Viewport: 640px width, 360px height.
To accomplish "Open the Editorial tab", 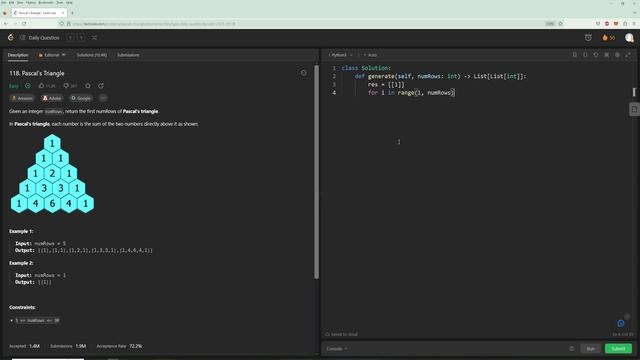I will point(52,55).
